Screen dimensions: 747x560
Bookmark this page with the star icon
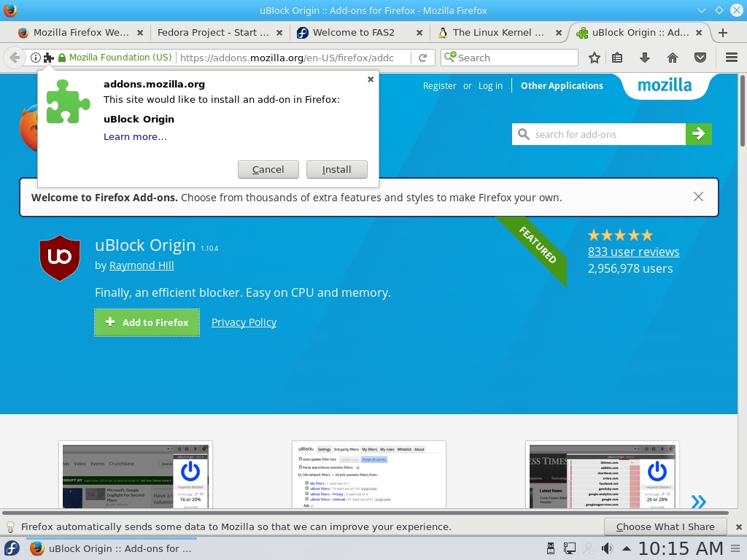pyautogui.click(x=594, y=58)
